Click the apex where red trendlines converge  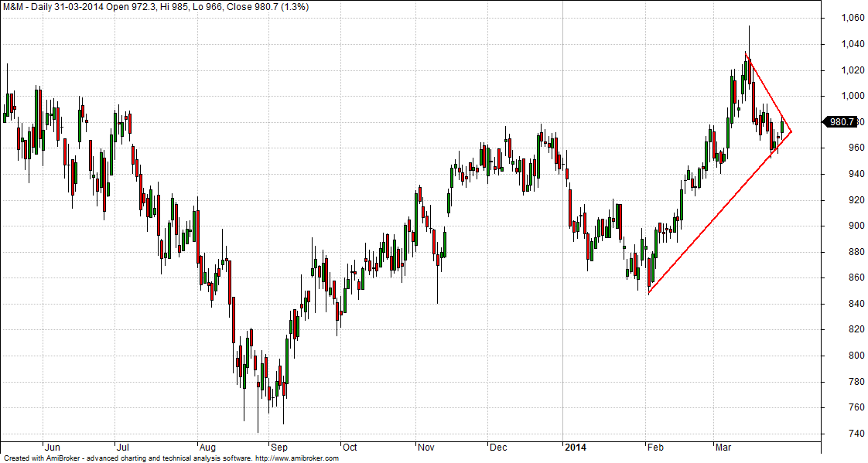point(791,131)
